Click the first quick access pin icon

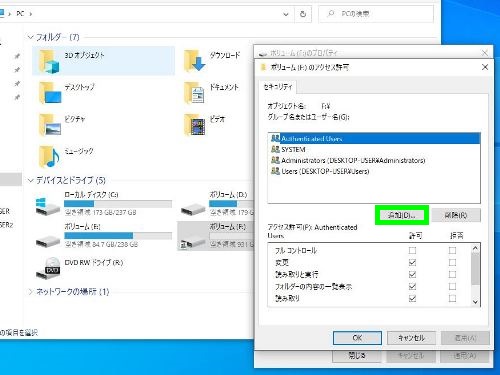[x=17, y=56]
